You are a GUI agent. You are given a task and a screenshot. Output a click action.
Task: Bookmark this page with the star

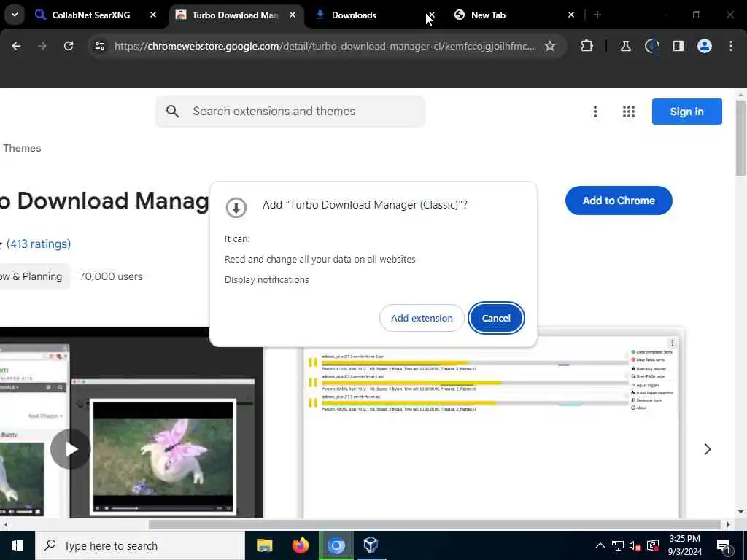tap(550, 46)
